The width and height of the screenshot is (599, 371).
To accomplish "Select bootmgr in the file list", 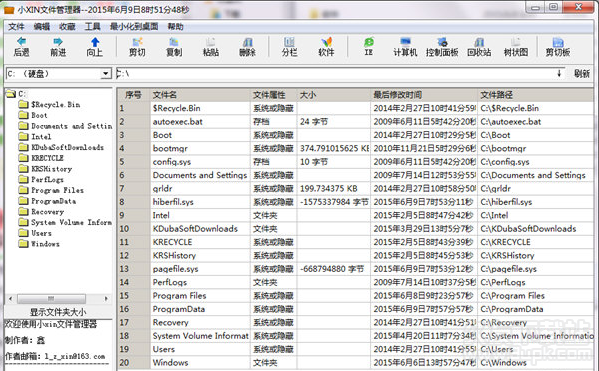I will (170, 149).
